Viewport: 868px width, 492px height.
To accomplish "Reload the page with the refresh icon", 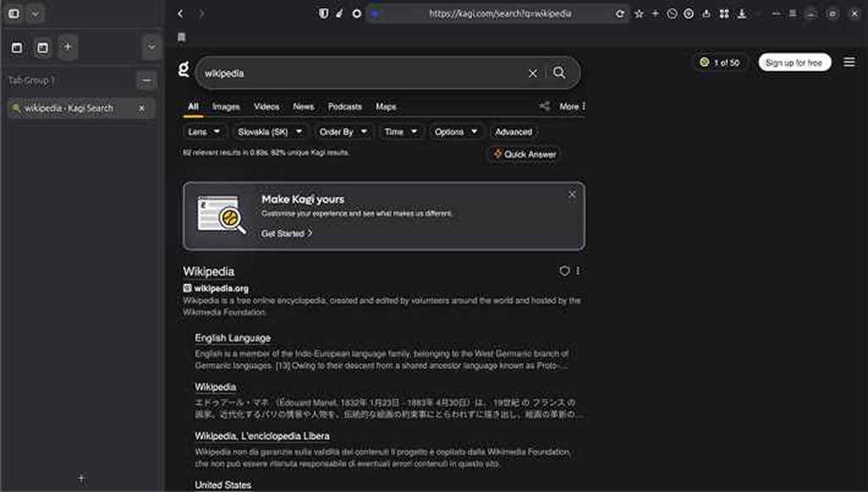I will coord(620,14).
